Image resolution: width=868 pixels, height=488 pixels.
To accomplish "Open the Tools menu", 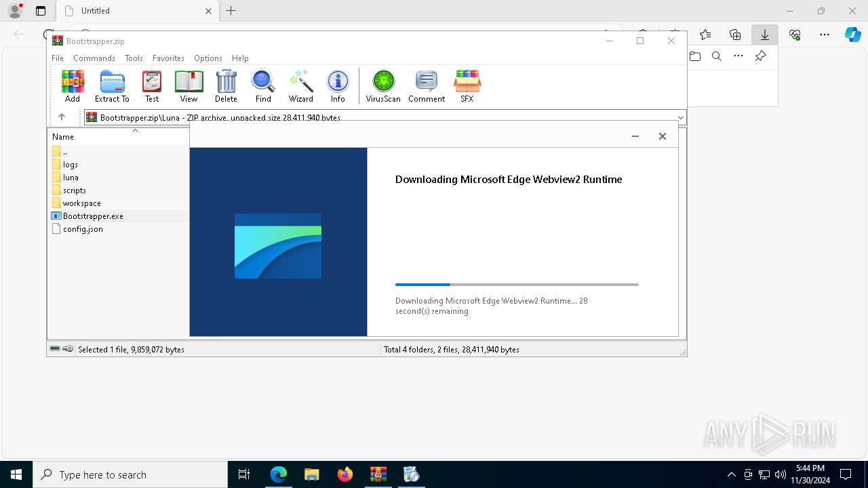I will (134, 58).
